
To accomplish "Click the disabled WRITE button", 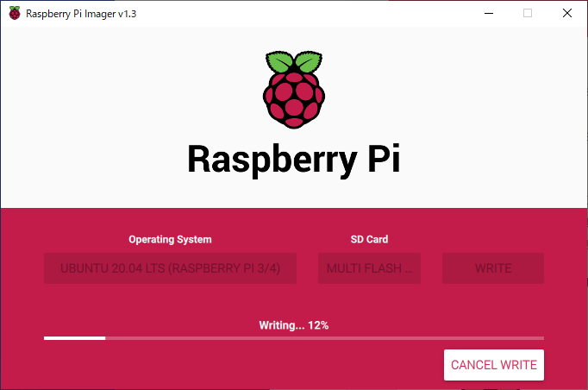I will 493,268.
